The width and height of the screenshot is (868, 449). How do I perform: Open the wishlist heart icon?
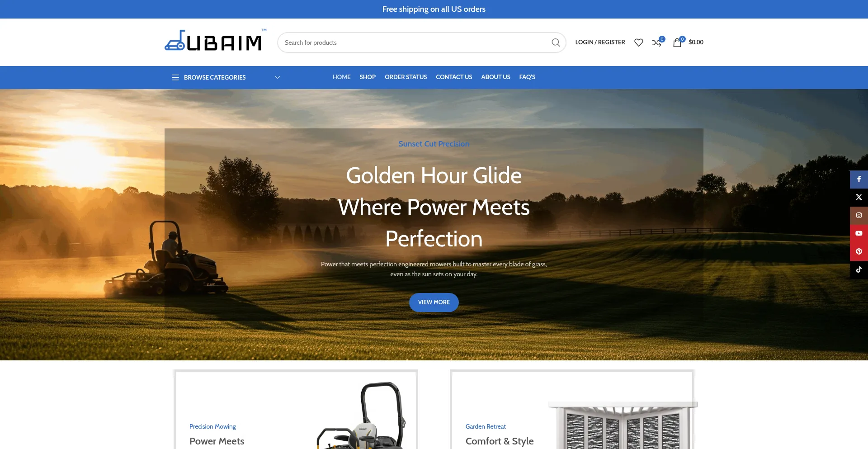coord(638,43)
